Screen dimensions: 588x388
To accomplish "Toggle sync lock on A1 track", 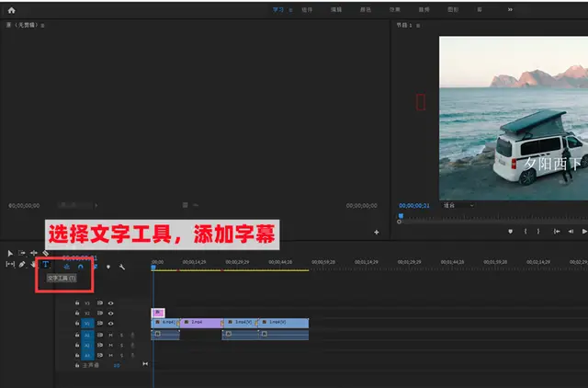I will click(100, 335).
